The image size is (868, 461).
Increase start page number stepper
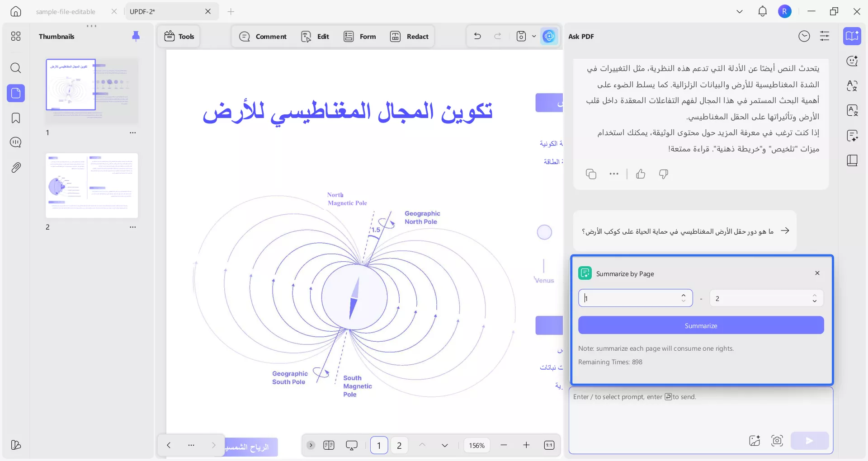click(684, 295)
